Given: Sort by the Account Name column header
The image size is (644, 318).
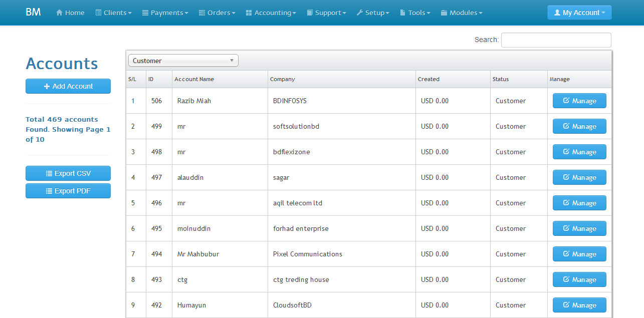Looking at the screenshot, I should (194, 79).
